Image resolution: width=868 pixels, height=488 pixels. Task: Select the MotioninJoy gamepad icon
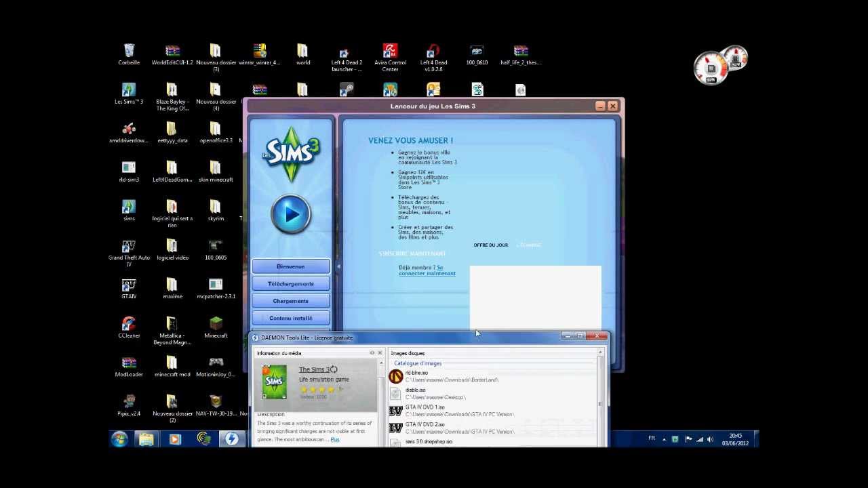(x=216, y=367)
